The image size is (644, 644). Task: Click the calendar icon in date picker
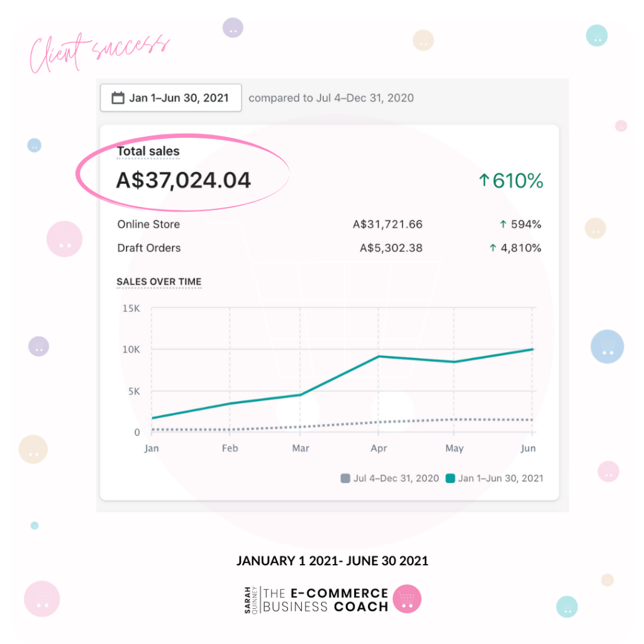click(x=118, y=97)
